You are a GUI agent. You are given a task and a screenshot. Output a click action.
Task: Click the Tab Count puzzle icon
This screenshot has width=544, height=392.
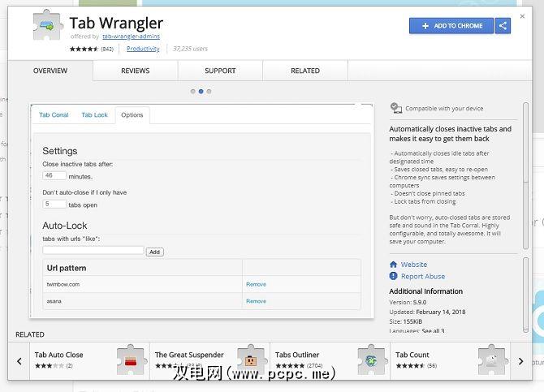(x=491, y=360)
